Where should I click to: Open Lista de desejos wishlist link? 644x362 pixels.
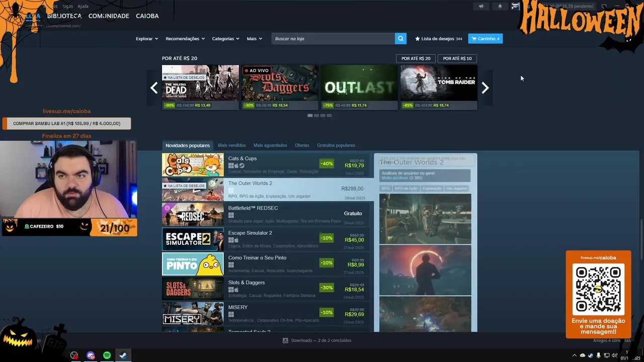point(438,39)
